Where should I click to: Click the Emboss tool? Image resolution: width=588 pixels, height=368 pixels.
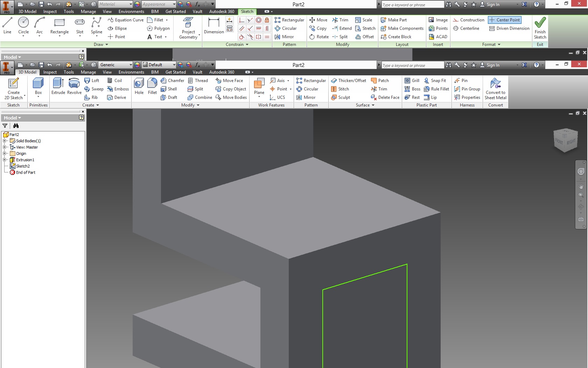coord(118,89)
